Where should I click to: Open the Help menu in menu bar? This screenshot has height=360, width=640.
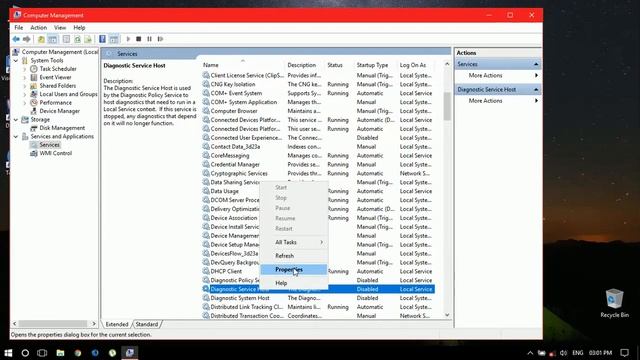coord(79,28)
